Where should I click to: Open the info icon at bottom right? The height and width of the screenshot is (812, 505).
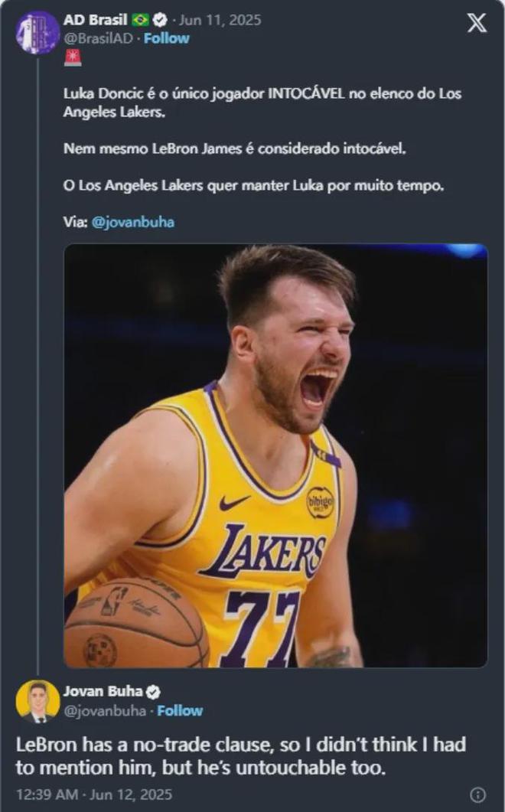478,794
